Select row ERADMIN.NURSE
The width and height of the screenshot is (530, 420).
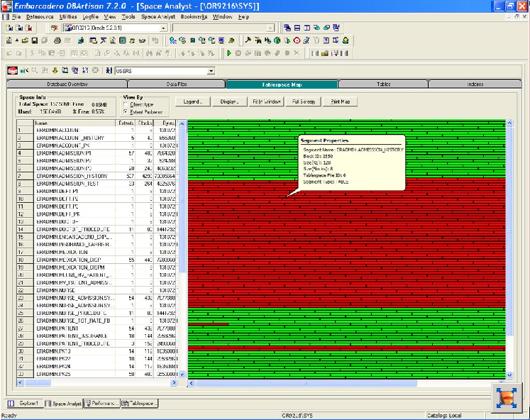click(x=97, y=290)
